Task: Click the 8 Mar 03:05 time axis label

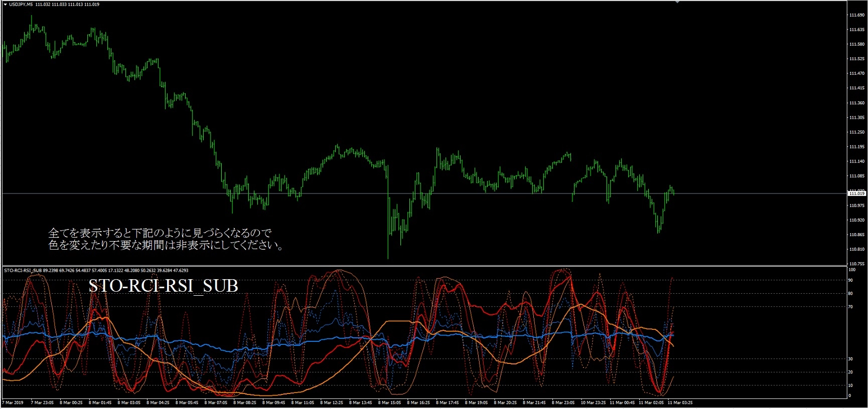Action: pyautogui.click(x=129, y=402)
